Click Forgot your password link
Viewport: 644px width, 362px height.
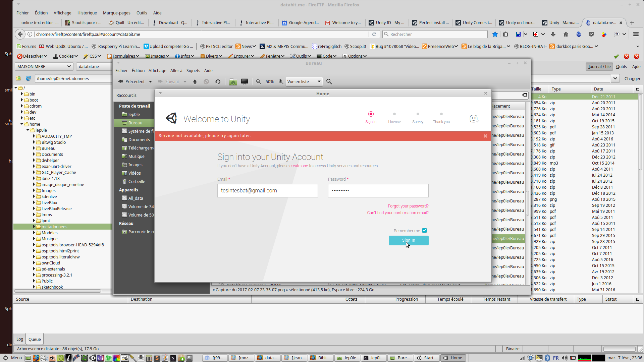click(x=408, y=206)
